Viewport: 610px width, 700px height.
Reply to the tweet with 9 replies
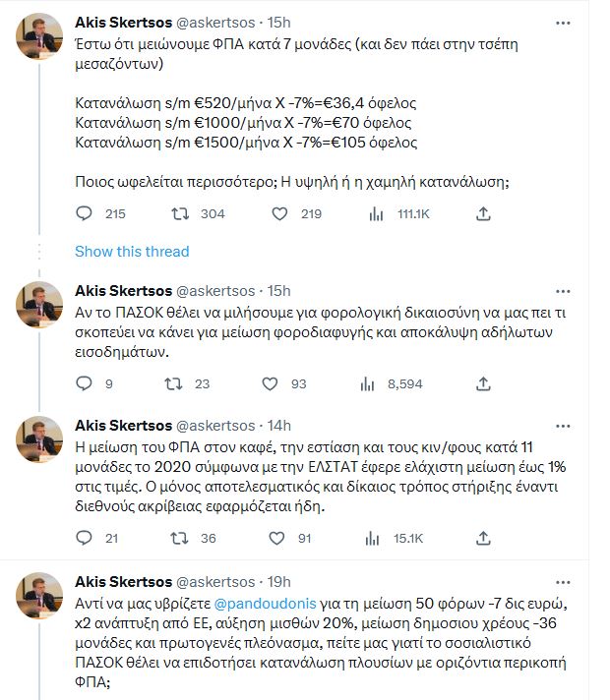point(85,384)
